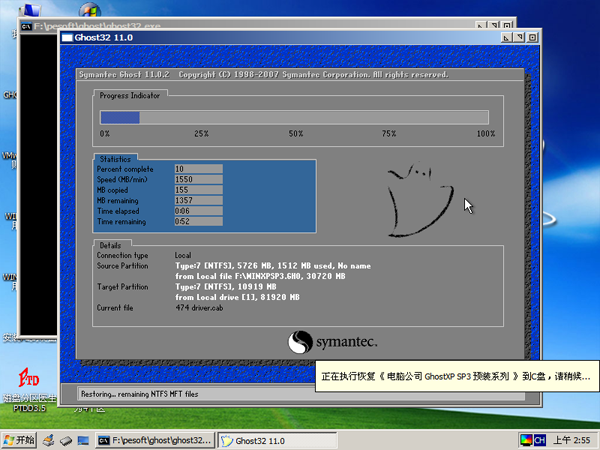Click the source partition line with 5726 MB
Screen dimensions: 600x450
[273, 266]
